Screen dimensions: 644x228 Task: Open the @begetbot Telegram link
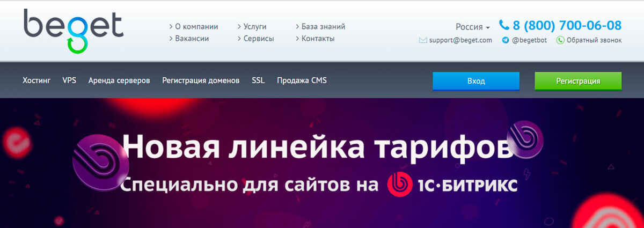tap(529, 40)
